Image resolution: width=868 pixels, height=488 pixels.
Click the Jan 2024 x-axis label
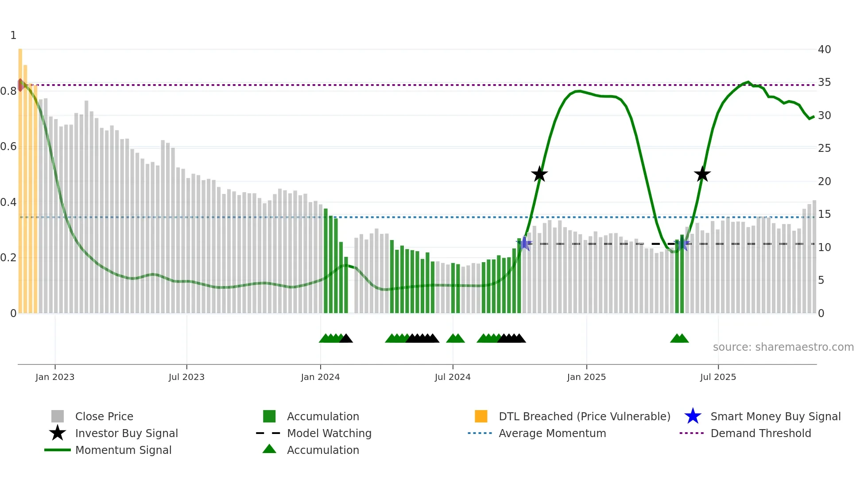click(x=320, y=377)
